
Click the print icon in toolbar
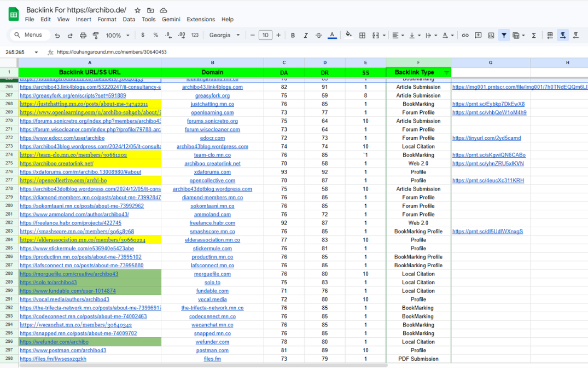(x=83, y=36)
